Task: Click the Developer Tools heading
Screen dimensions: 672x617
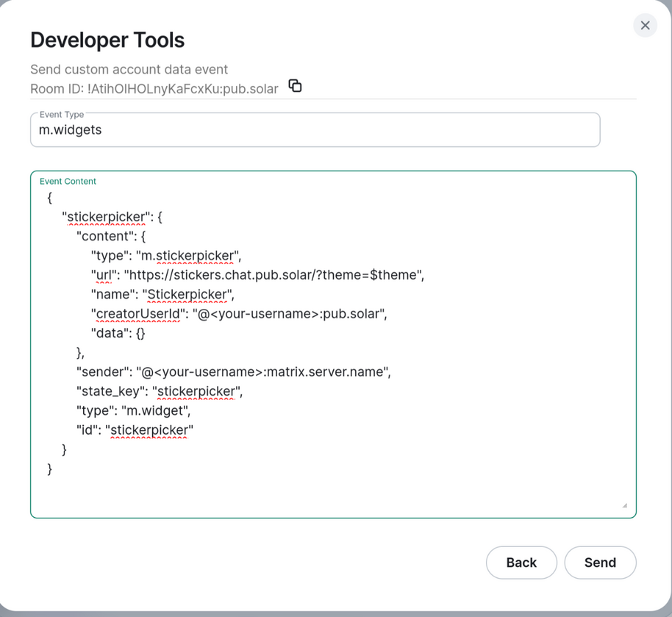Action: pyautogui.click(x=107, y=40)
